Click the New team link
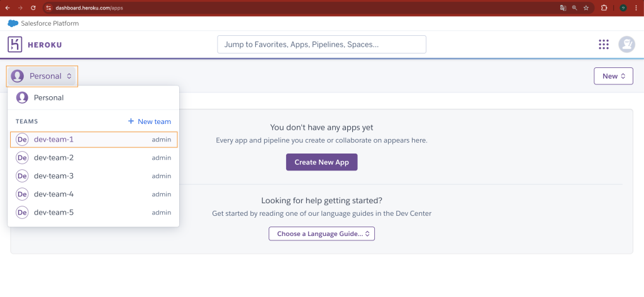This screenshot has height=297, width=644. tap(150, 121)
